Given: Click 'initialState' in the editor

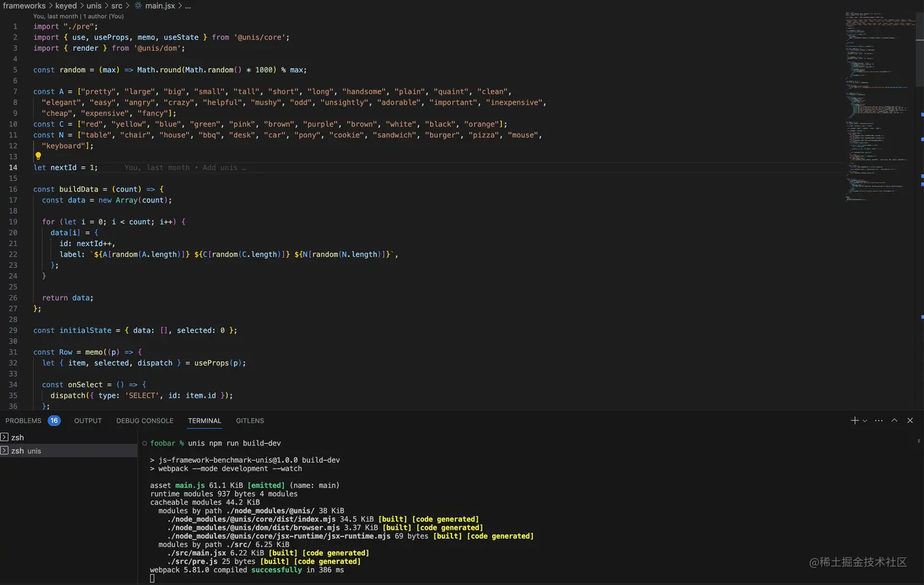Looking at the screenshot, I should [86, 331].
